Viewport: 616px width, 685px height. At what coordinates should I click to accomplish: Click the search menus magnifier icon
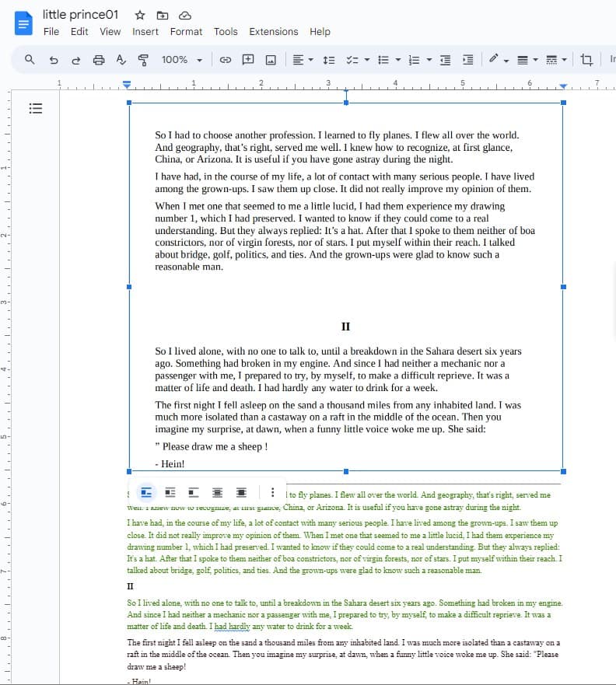pos(30,59)
